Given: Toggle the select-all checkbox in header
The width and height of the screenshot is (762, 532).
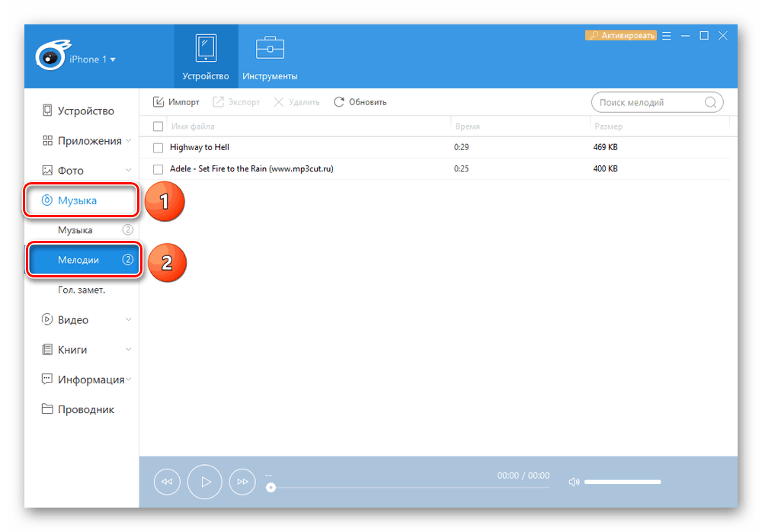Looking at the screenshot, I should 158,127.
